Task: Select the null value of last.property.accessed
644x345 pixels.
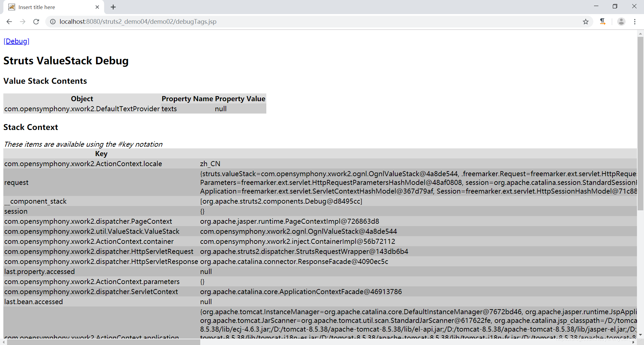Action: tap(206, 272)
